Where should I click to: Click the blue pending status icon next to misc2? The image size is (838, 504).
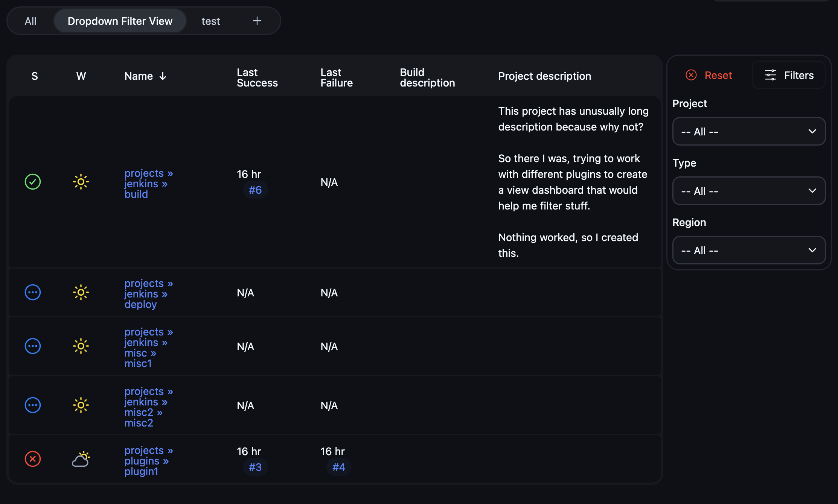33,405
